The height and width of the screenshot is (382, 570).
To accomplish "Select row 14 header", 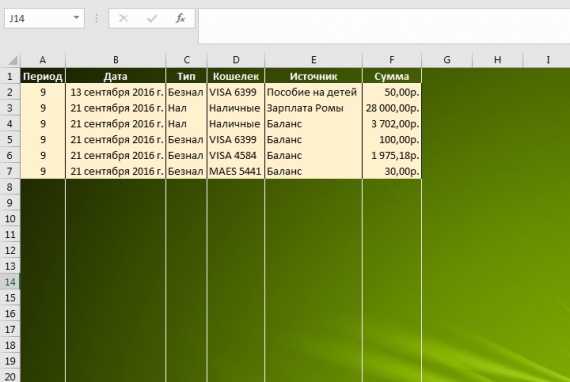I will click(10, 282).
